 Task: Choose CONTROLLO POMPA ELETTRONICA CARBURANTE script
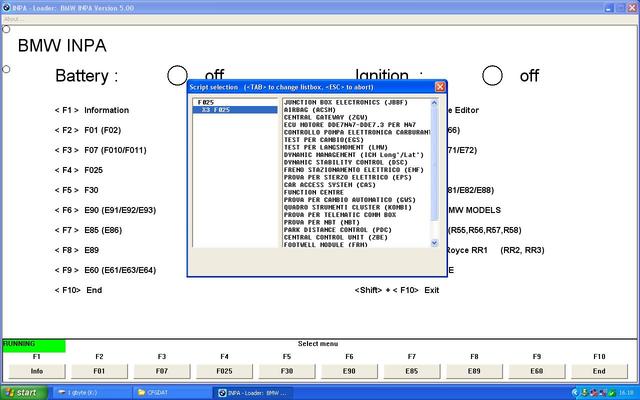pos(357,132)
